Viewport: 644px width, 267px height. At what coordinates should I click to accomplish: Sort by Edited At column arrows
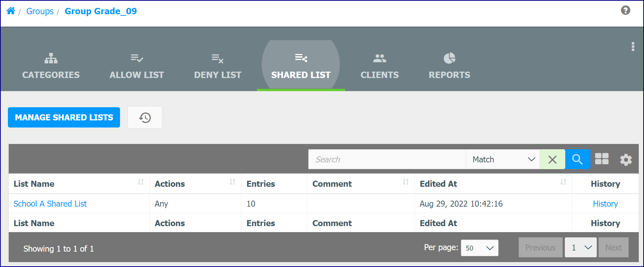point(563,182)
